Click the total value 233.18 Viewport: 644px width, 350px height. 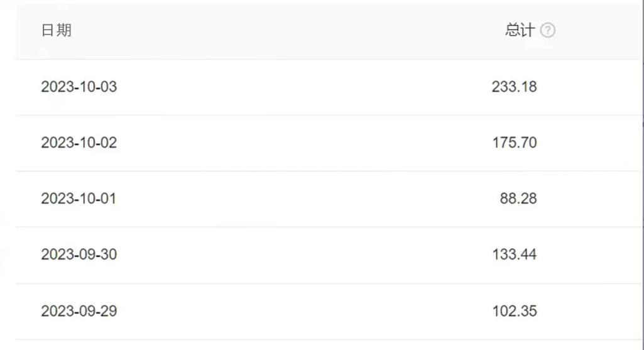click(x=514, y=87)
